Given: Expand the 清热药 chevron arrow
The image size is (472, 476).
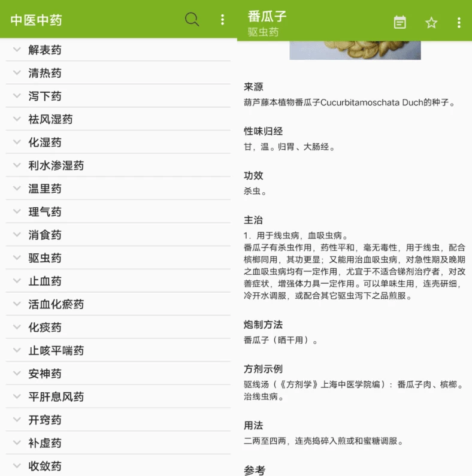Looking at the screenshot, I should pyautogui.click(x=17, y=73).
